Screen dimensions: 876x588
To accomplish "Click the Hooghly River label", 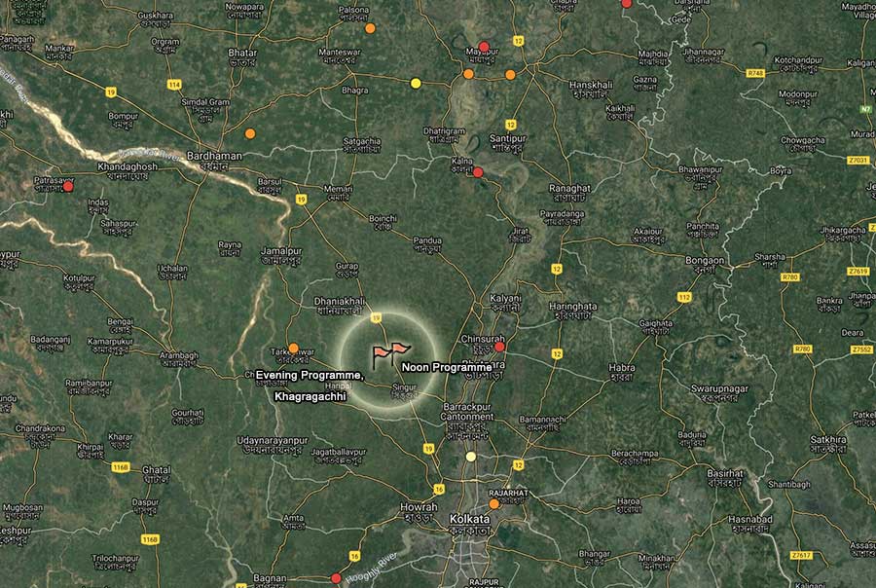I will [x=371, y=568].
